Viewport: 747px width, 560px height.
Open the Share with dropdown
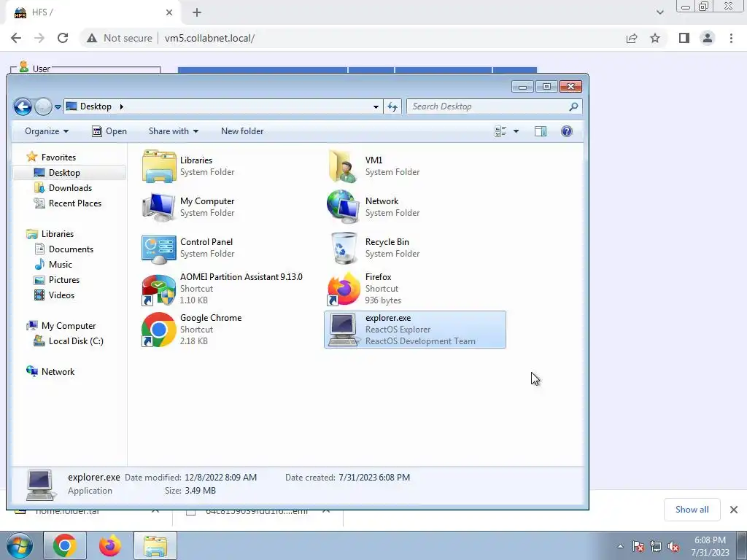coord(174,131)
